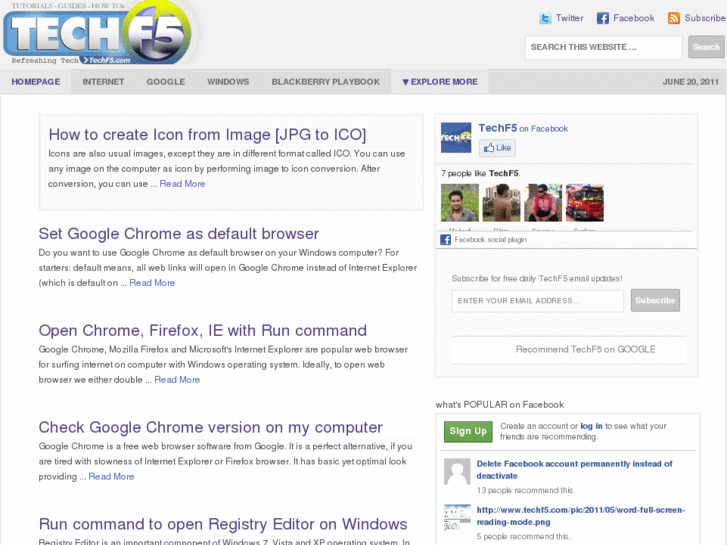Click '7 people like TechF5' text
This screenshot has width=727, height=545.
coord(480,173)
